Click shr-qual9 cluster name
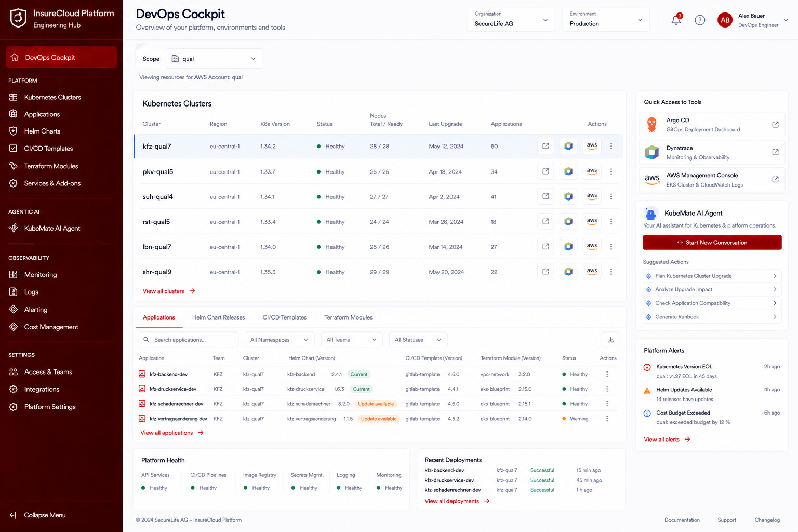 tap(157, 272)
